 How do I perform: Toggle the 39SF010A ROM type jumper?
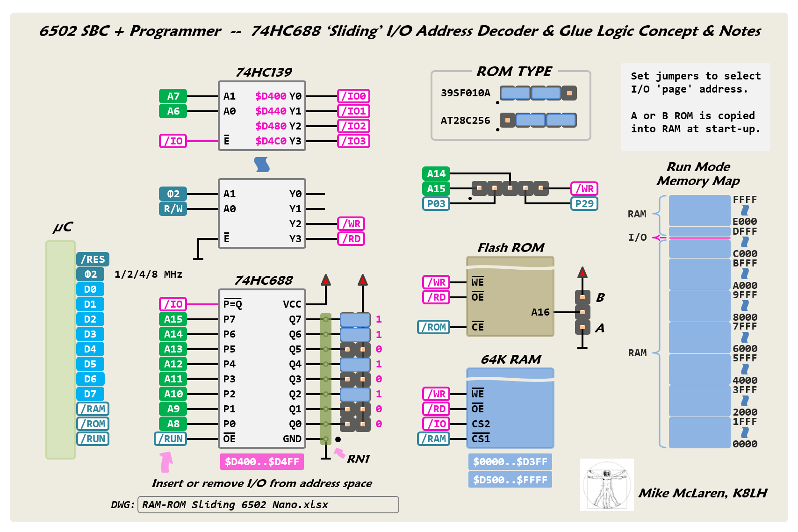pyautogui.click(x=538, y=93)
